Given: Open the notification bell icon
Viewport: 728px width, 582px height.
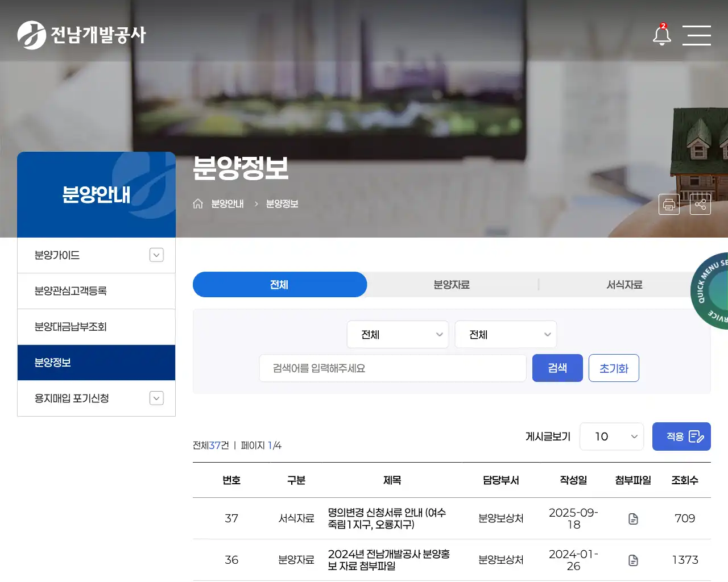Looking at the screenshot, I should pos(662,35).
